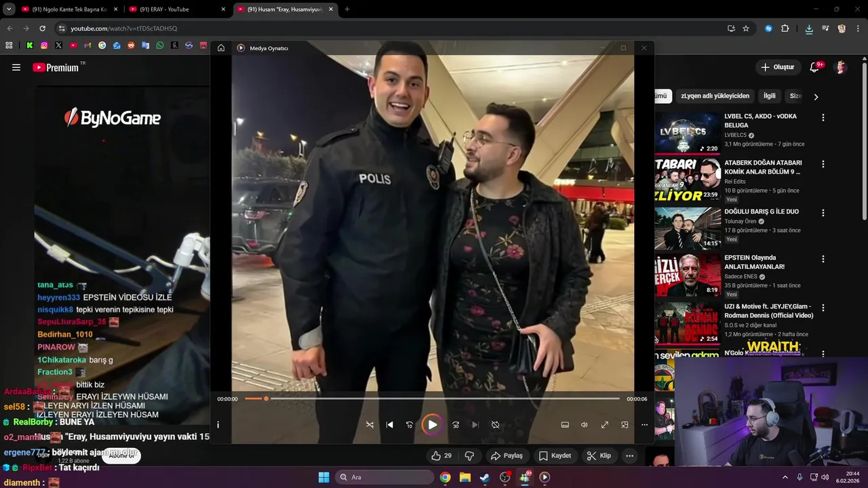This screenshot has height=488, width=868.
Task: Go to media player home
Action: 221,48
